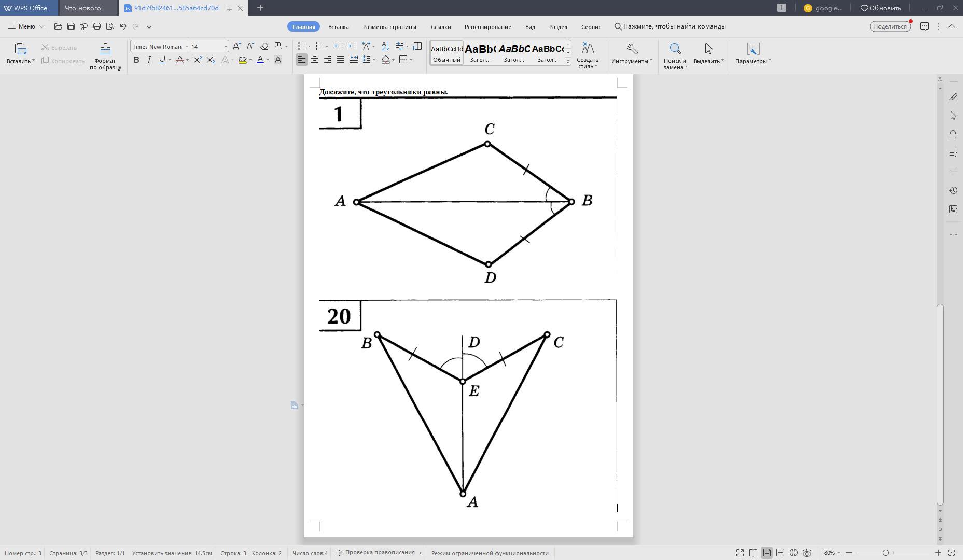
Task: Increase paragraph indent
Action: 352,46
